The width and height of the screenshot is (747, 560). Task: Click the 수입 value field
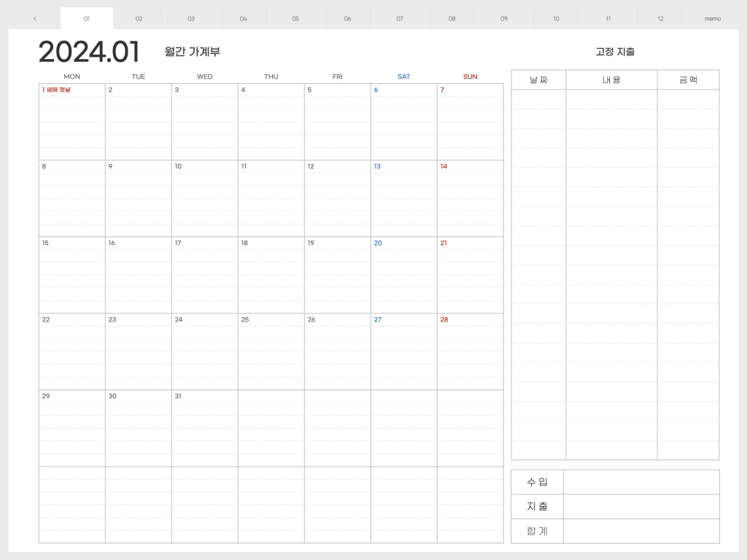tap(641, 482)
